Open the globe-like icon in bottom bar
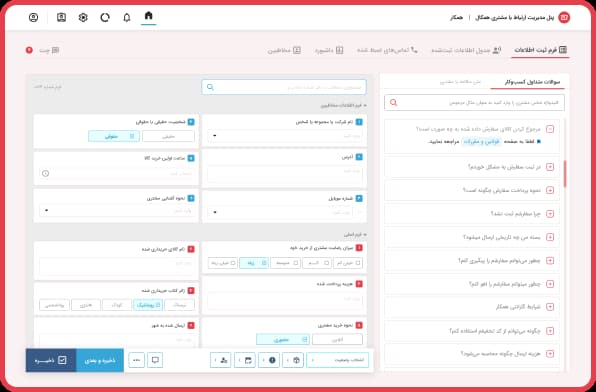 [x=293, y=360]
